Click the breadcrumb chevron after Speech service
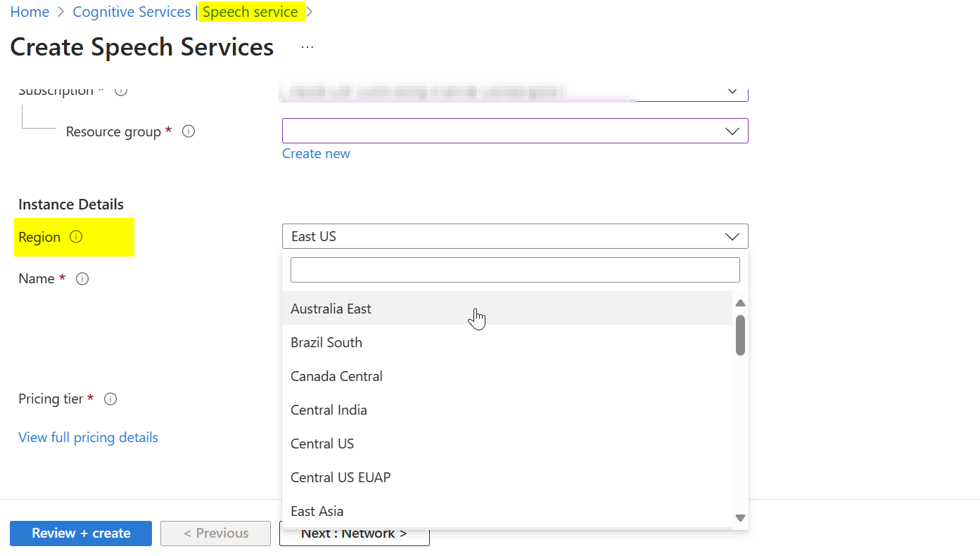Image resolution: width=980 pixels, height=556 pixels. pyautogui.click(x=310, y=12)
